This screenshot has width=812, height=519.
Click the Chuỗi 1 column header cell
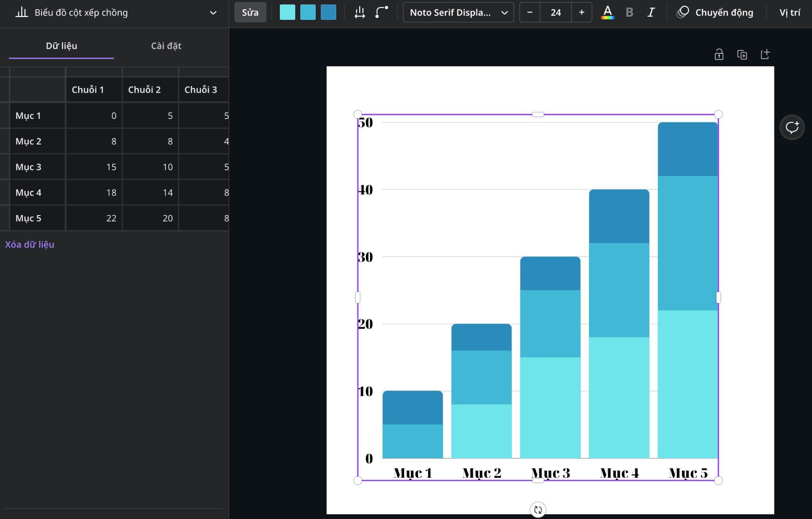pyautogui.click(x=94, y=90)
